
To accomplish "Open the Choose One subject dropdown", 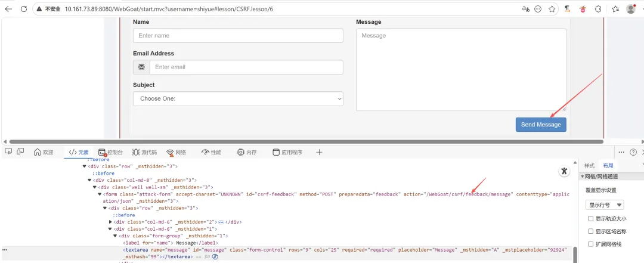I will coord(238,98).
